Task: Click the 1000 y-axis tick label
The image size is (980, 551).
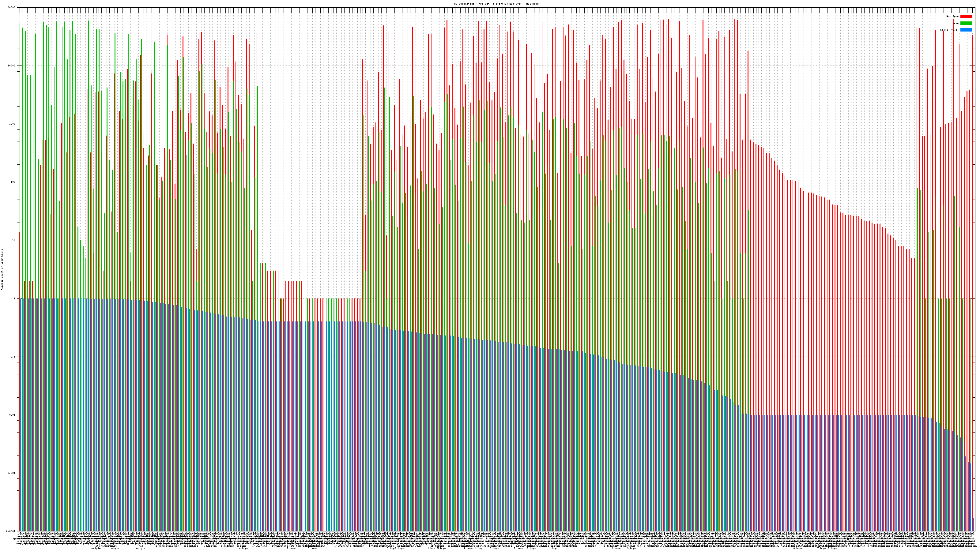Action: (x=13, y=124)
